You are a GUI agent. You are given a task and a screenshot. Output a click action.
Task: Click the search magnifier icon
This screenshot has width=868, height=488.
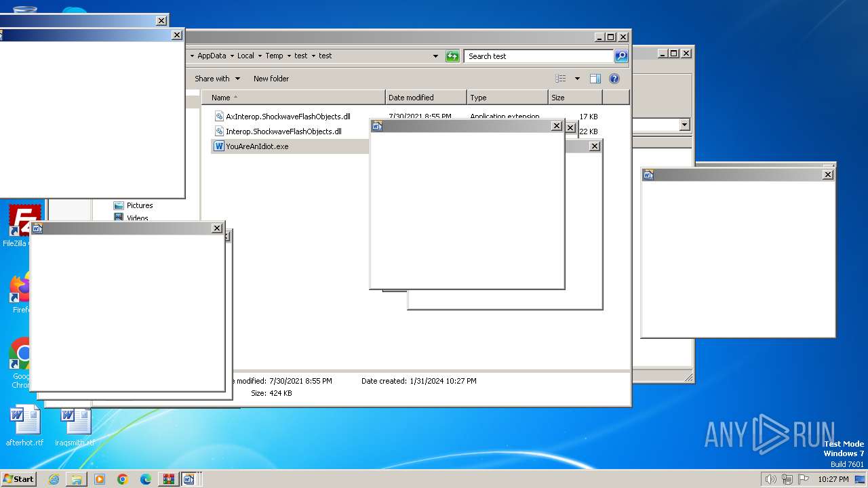621,56
